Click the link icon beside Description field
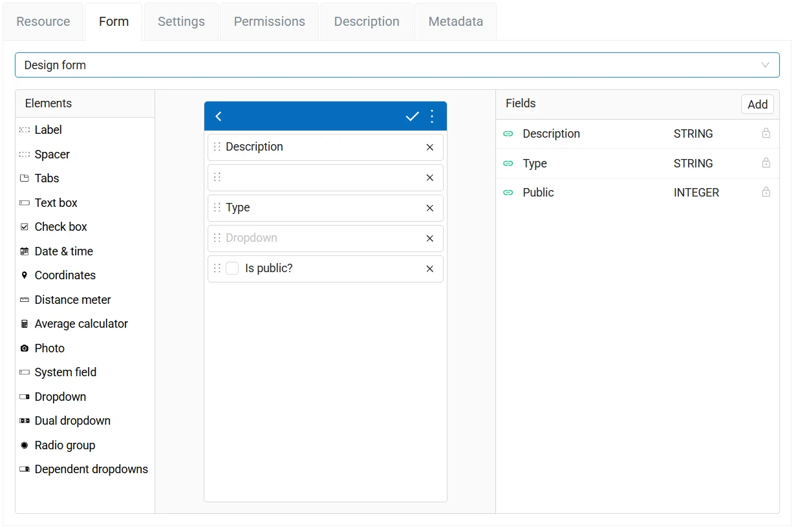 (508, 134)
